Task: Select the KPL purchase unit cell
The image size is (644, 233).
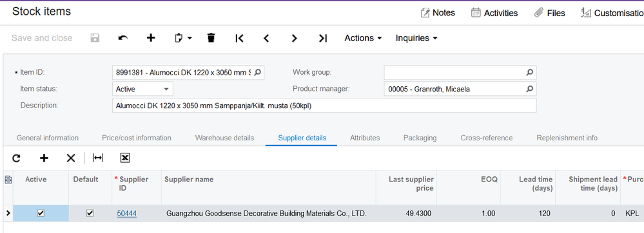Action: tap(632, 214)
